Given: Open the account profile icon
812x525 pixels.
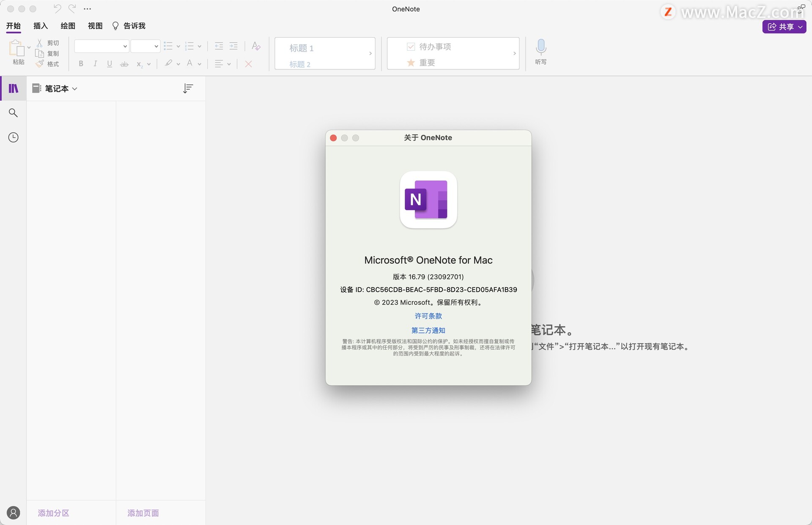Looking at the screenshot, I should [14, 513].
